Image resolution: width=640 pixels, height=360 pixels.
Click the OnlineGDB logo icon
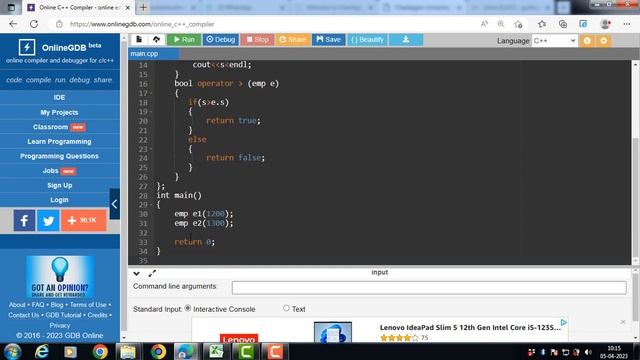tap(27, 47)
